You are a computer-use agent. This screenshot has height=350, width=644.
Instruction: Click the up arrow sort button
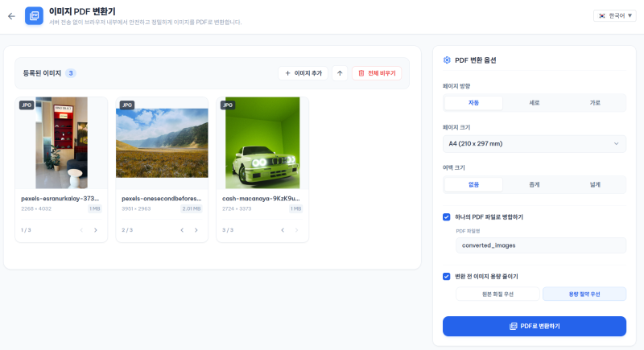[x=340, y=73]
